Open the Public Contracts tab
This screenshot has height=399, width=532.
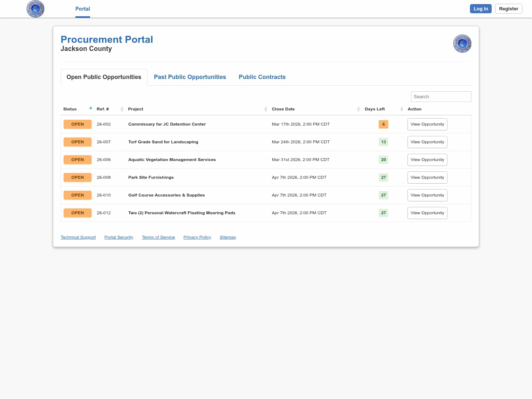pos(262,77)
